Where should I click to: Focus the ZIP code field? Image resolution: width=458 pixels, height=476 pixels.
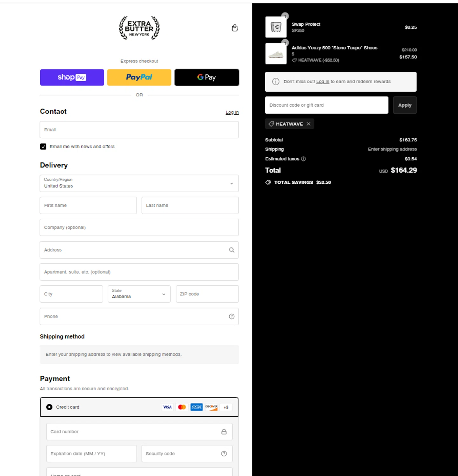[207, 294]
